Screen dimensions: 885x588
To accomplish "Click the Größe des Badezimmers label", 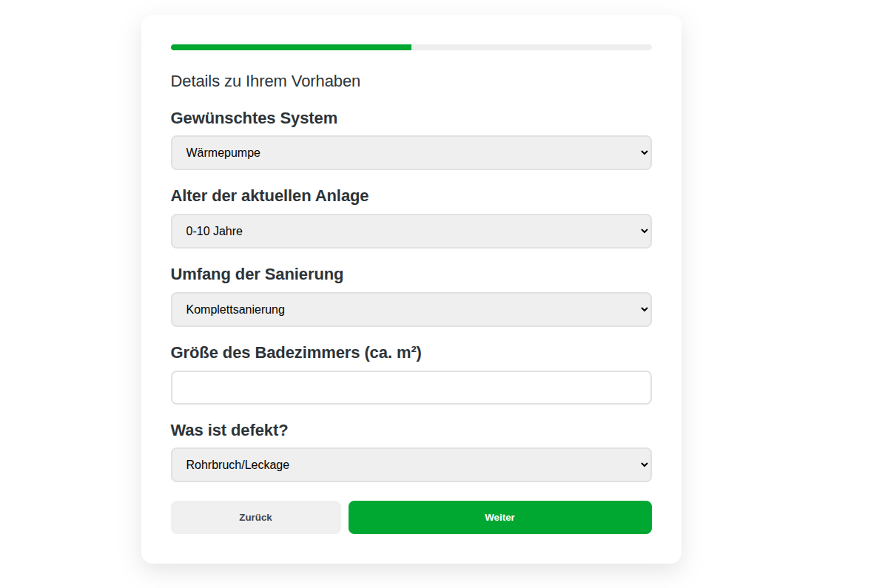I will [x=296, y=353].
